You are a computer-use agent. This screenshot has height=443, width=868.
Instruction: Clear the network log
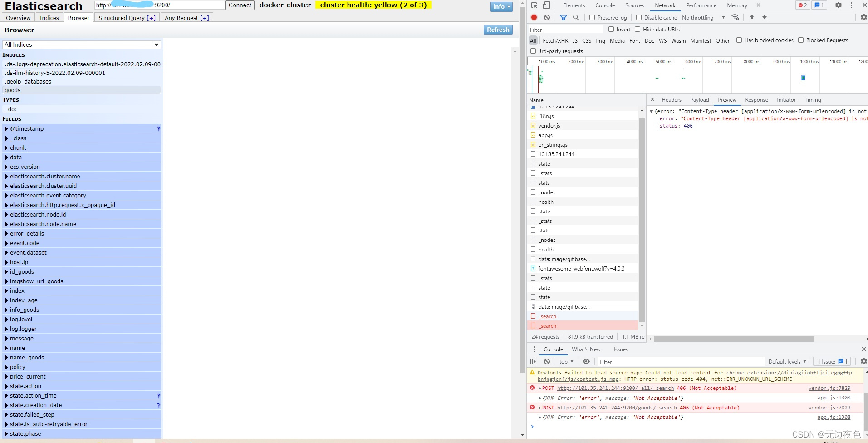pos(547,17)
